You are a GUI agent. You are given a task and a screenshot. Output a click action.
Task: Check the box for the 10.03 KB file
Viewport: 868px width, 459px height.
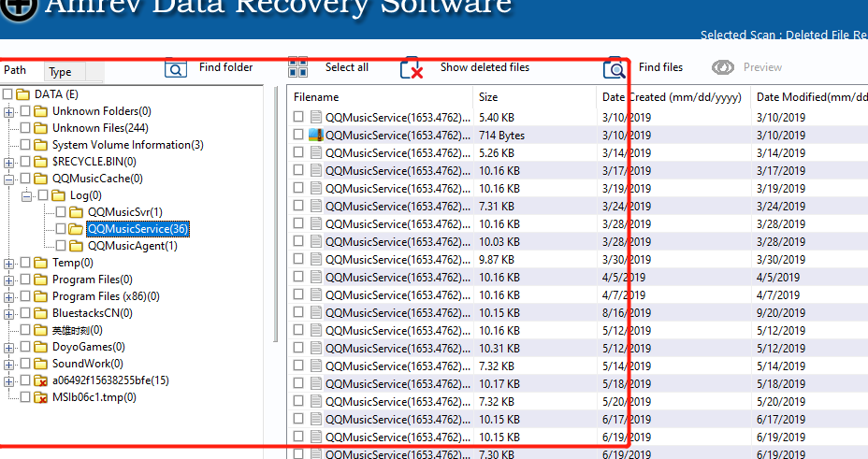(x=298, y=240)
